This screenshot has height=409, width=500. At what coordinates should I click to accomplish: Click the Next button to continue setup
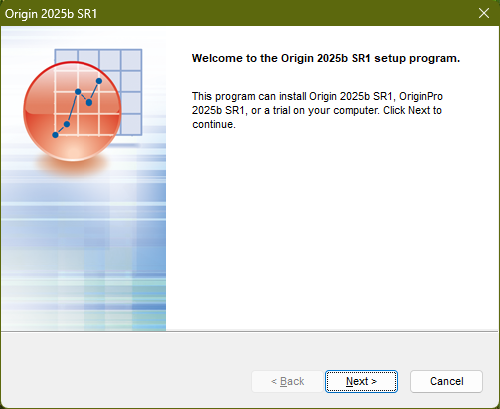point(361,381)
